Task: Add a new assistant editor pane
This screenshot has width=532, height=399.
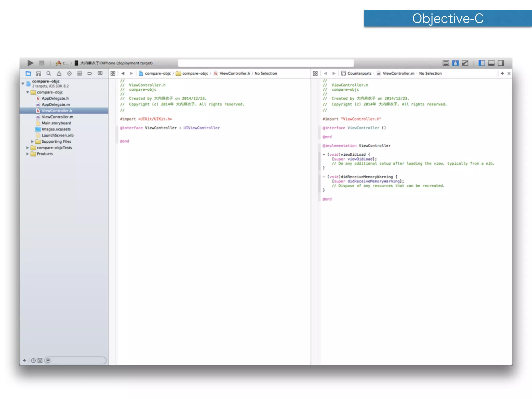Action: (502, 74)
